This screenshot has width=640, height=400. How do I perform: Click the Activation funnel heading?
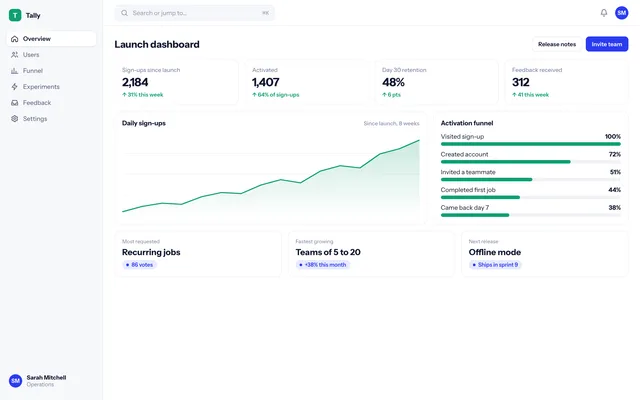[467, 123]
